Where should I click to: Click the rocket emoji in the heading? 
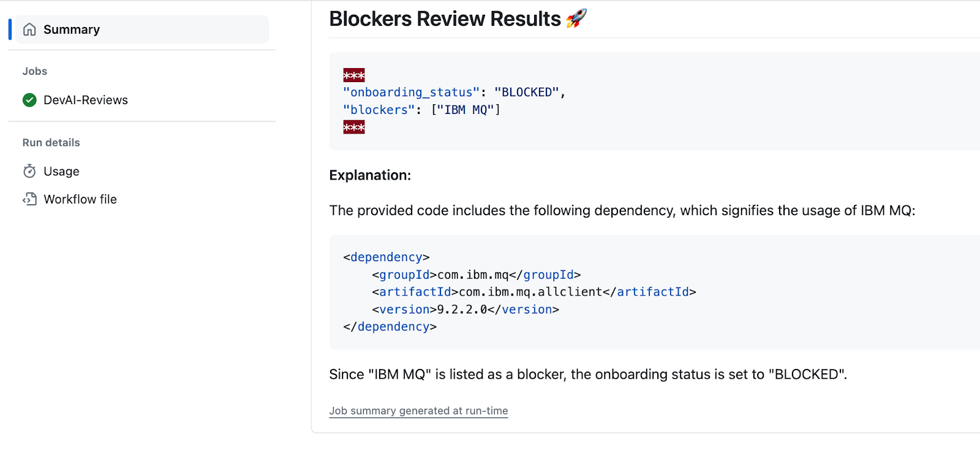[x=576, y=18]
